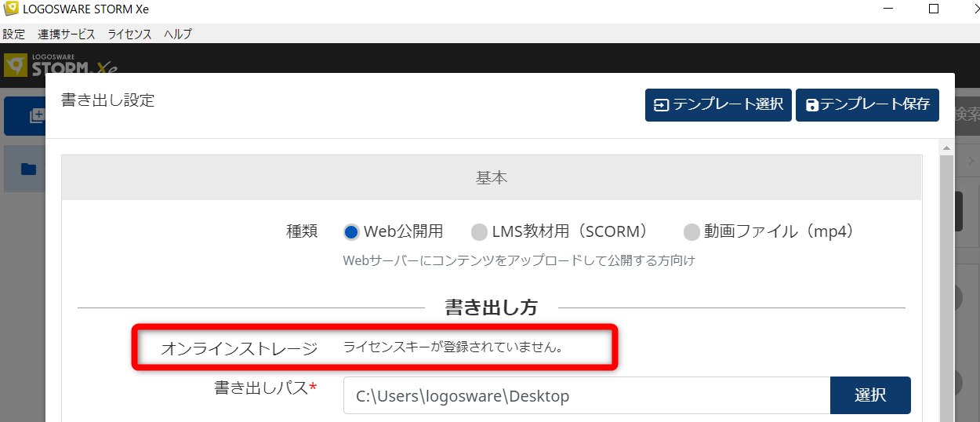Click the scrollbar up arrow in dialog
The height and width of the screenshot is (422, 980).
[x=946, y=148]
